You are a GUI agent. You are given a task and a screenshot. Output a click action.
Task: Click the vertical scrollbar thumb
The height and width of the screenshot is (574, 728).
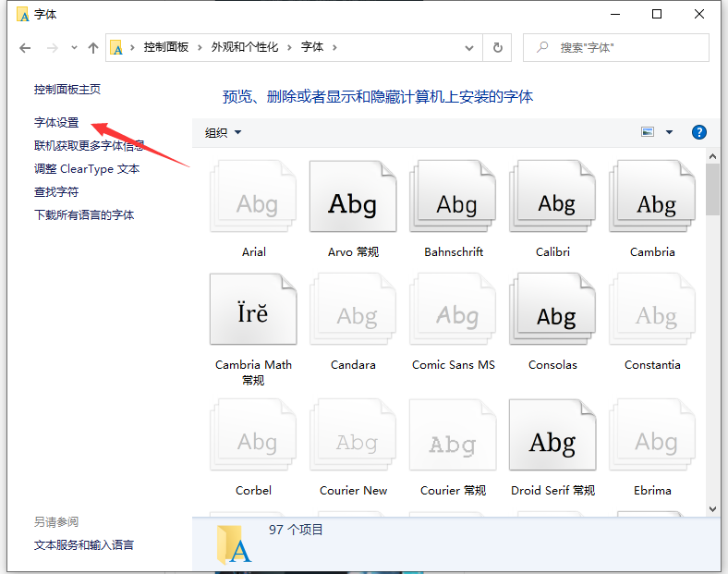[x=712, y=189]
